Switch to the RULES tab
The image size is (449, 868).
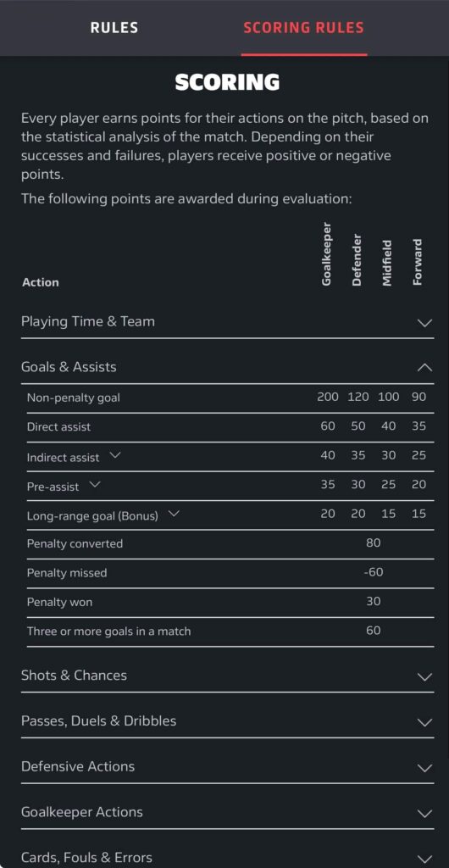coord(114,28)
